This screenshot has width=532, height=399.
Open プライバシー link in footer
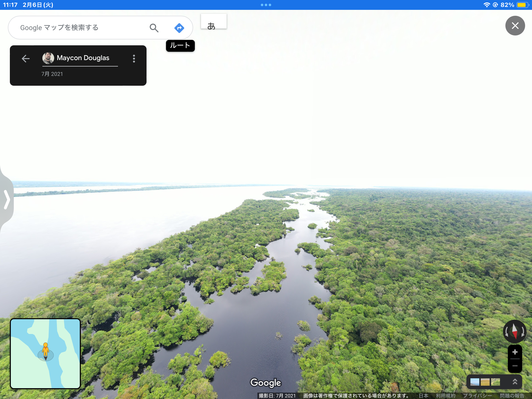pos(477,396)
